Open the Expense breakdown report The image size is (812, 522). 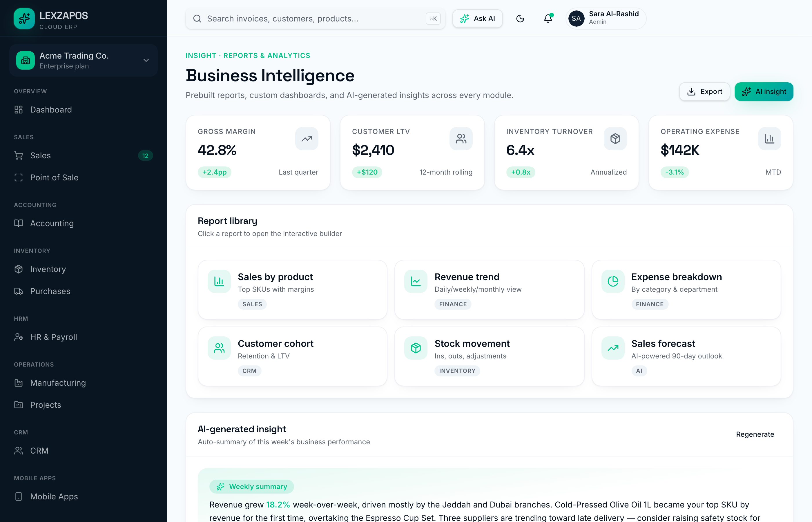(x=686, y=289)
